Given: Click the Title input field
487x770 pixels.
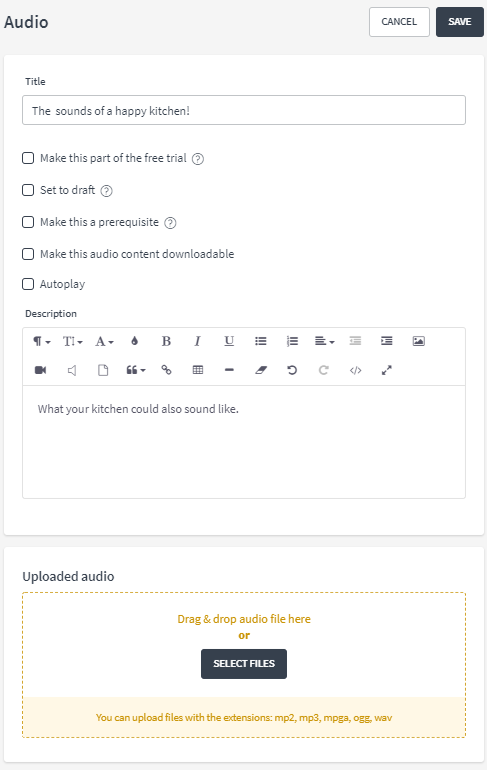Looking at the screenshot, I should coord(244,110).
